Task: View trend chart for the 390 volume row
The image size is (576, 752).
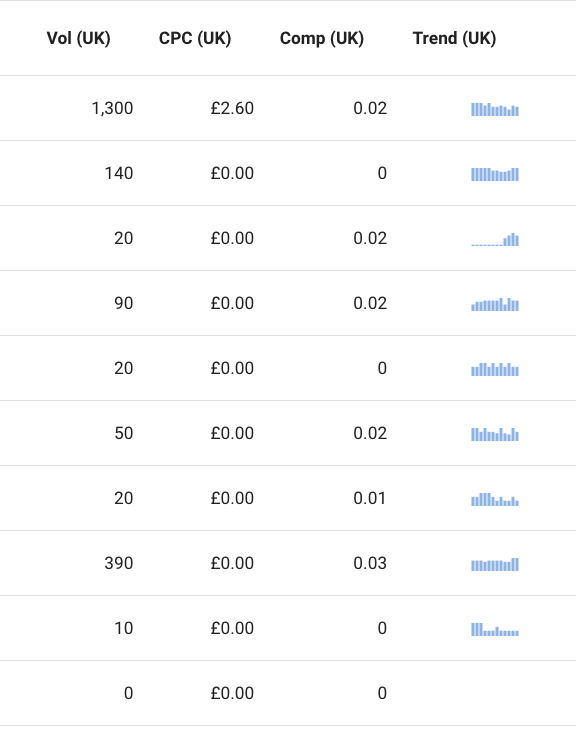Action: point(495,564)
